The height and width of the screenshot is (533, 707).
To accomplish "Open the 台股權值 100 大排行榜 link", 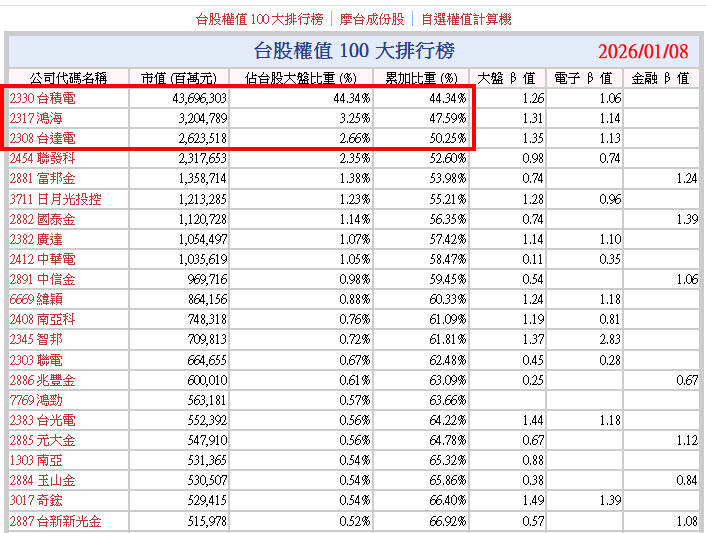I will coord(260,19).
